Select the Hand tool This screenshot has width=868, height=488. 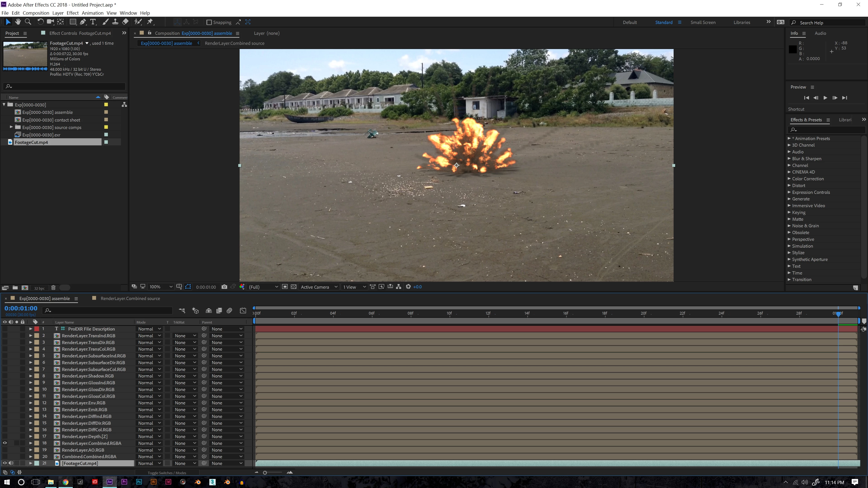point(18,22)
